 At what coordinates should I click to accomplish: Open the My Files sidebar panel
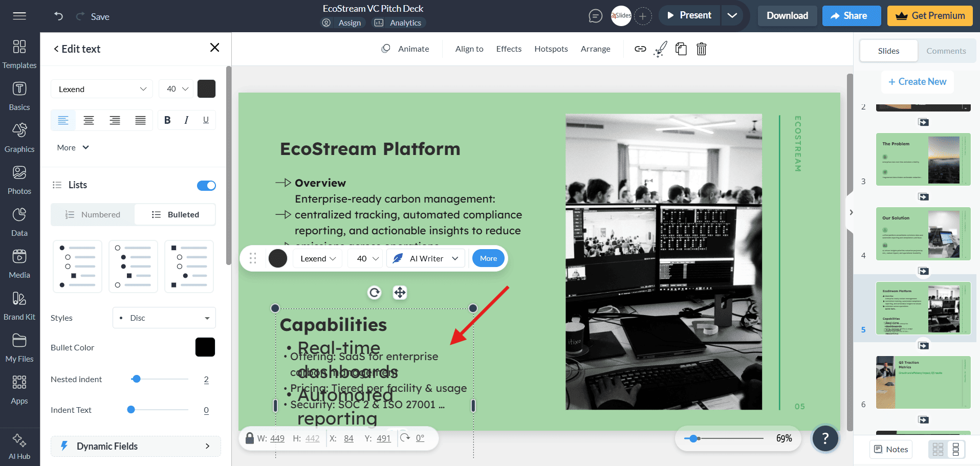tap(19, 348)
